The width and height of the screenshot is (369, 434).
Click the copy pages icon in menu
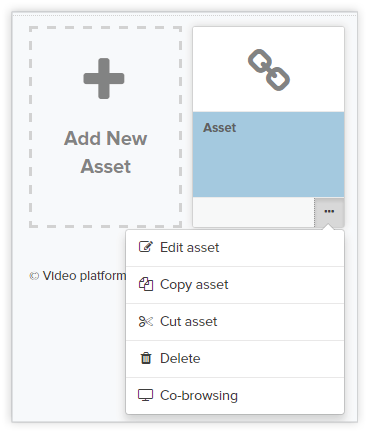(146, 284)
